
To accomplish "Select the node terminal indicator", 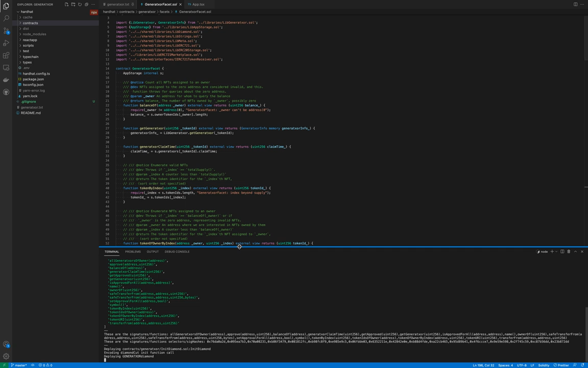I will [542, 251].
